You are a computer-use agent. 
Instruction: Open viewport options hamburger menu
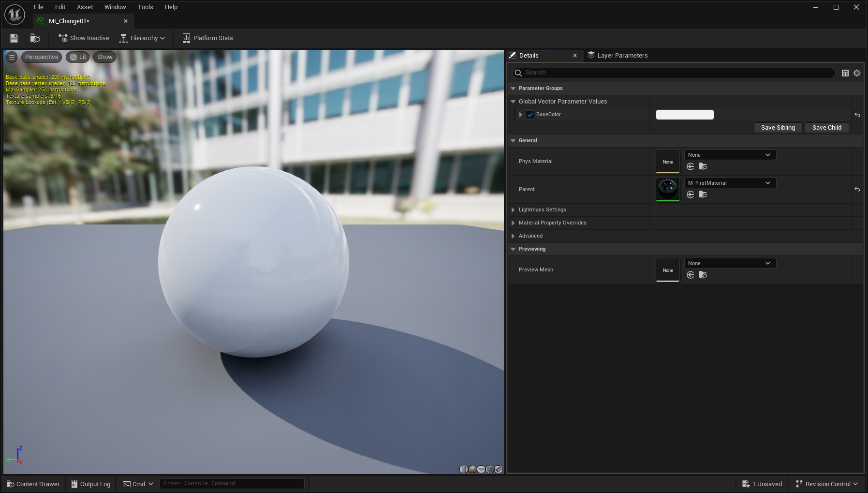[x=12, y=57]
